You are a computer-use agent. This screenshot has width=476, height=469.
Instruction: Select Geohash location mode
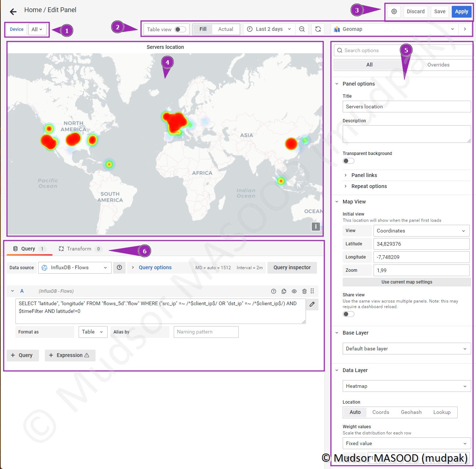click(411, 412)
